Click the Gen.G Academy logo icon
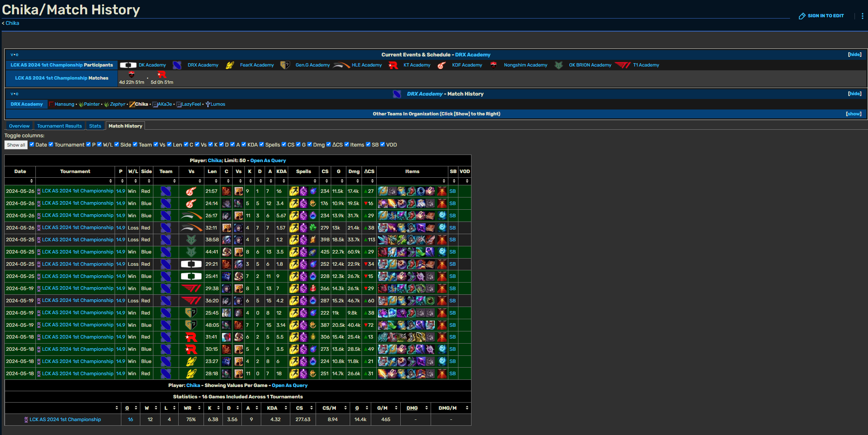This screenshot has width=868, height=435. 285,65
